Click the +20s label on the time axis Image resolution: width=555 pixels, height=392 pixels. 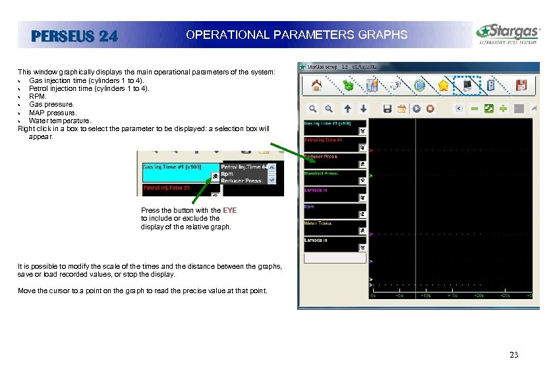(479, 295)
